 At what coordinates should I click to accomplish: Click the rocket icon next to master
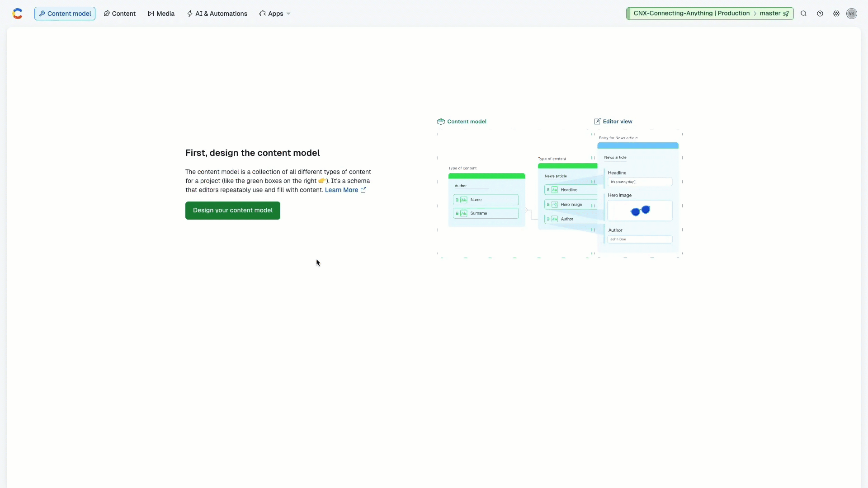(786, 14)
